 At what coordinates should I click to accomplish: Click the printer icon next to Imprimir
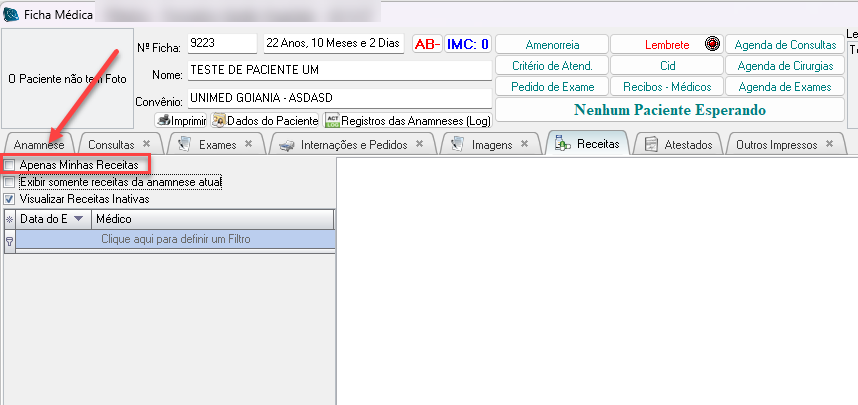tap(163, 120)
